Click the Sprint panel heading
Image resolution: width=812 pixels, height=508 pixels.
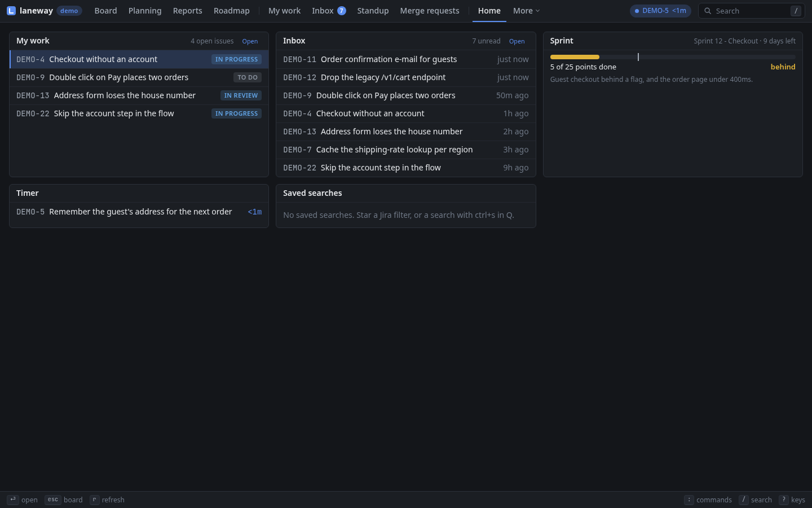562,41
